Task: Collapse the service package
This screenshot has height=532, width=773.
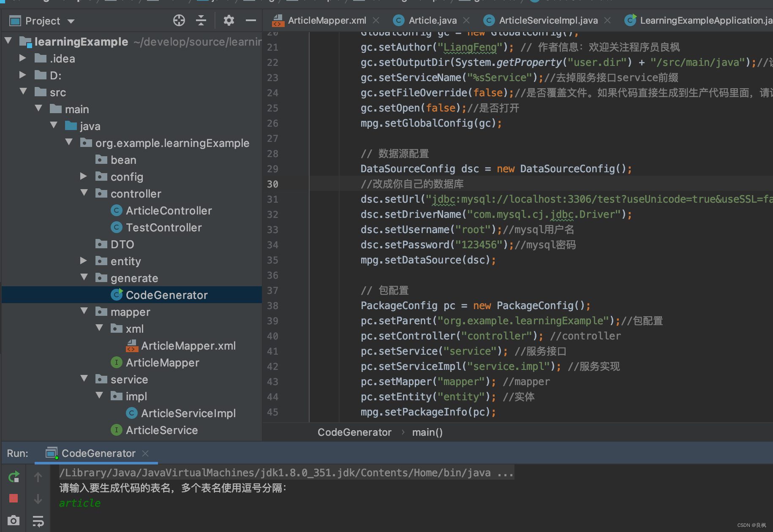Action: [x=84, y=379]
